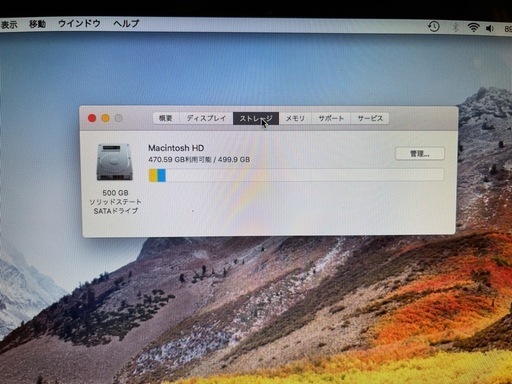512x384 pixels.
Task: Switch to the ディスプレイ tab
Action: [x=206, y=118]
